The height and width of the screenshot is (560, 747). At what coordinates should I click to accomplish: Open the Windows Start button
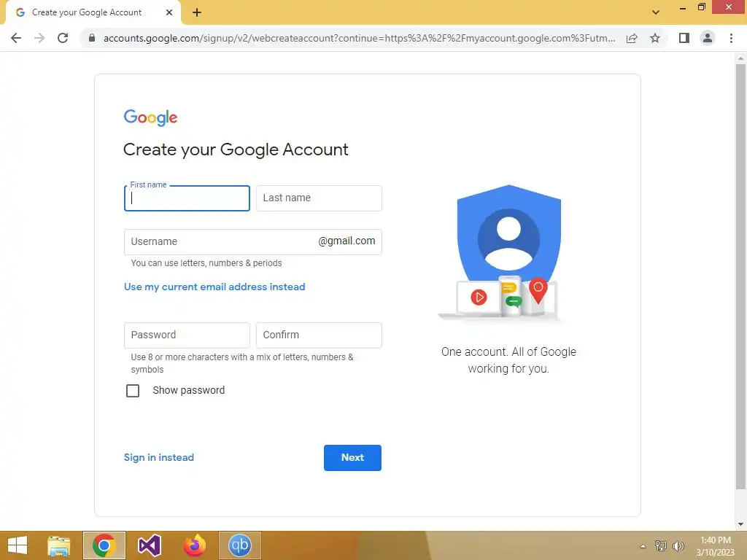coord(18,545)
